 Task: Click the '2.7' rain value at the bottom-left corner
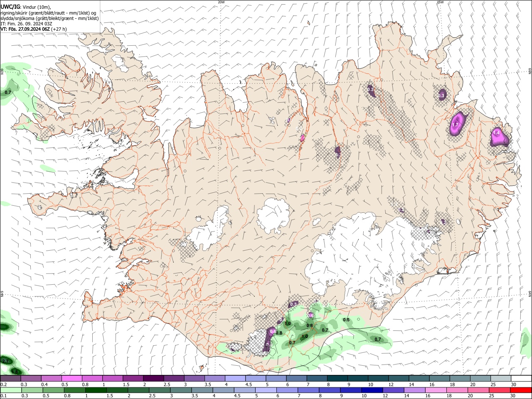[x=5, y=362]
